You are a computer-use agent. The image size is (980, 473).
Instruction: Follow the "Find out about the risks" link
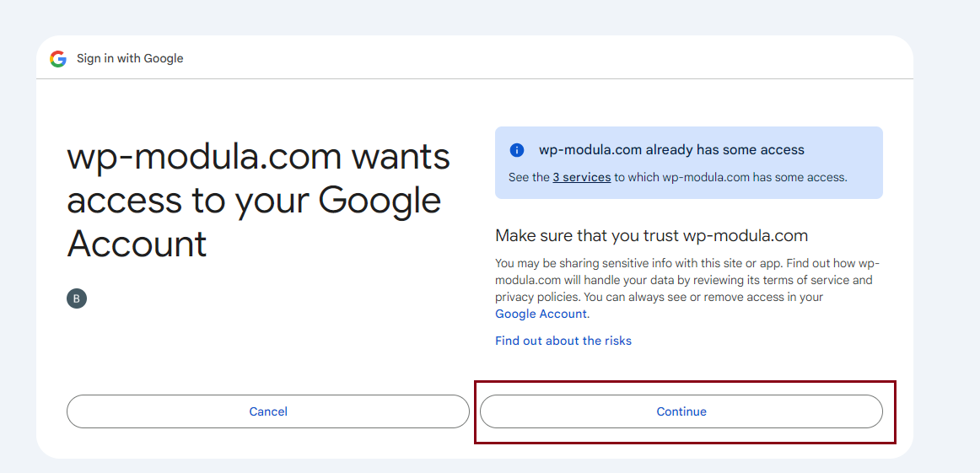(x=563, y=341)
